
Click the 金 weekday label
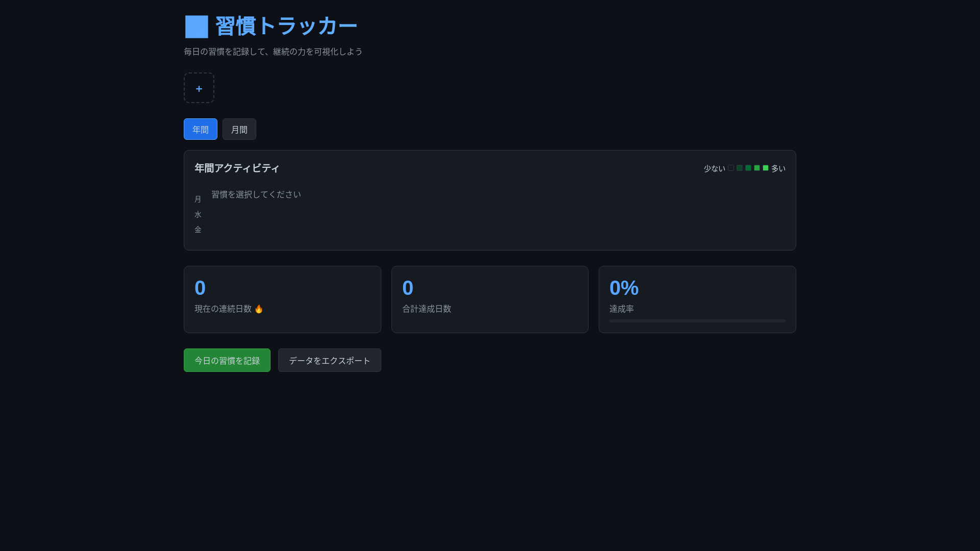[198, 230]
